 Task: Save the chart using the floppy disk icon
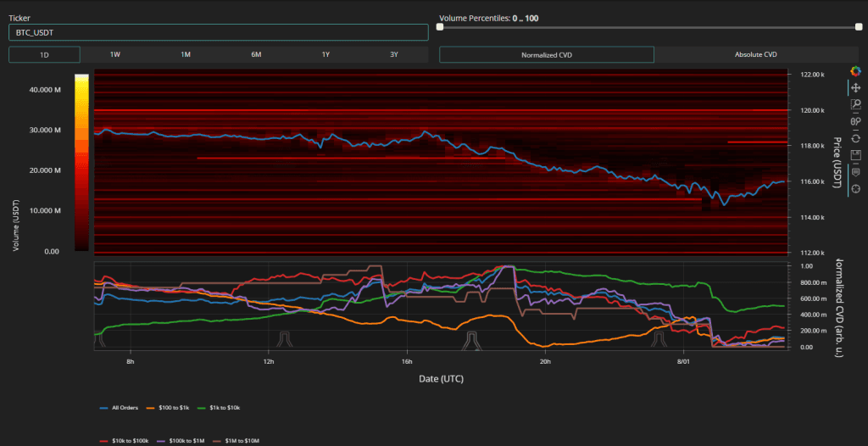pos(856,154)
